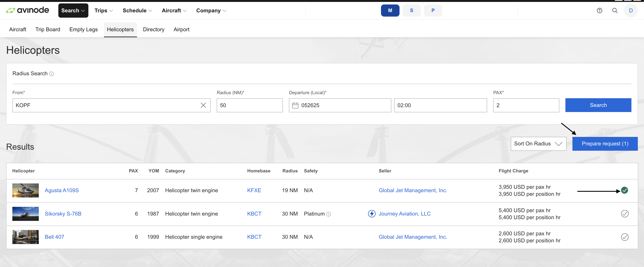Click the YOM column header
Image resolution: width=644 pixels, height=267 pixels.
(x=154, y=171)
